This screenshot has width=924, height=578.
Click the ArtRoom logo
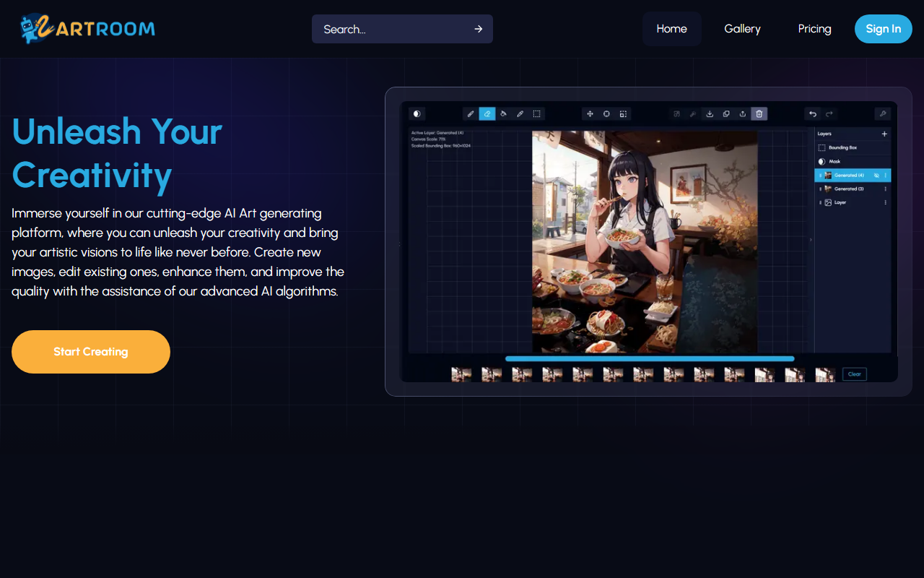(87, 29)
